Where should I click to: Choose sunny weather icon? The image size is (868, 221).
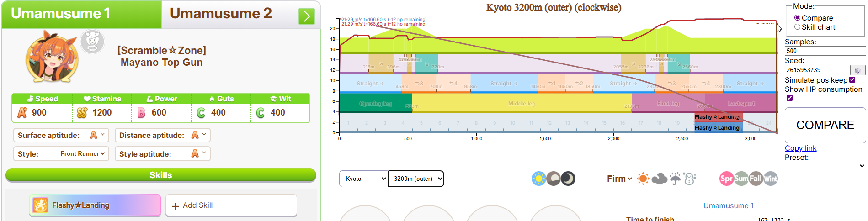[643, 179]
